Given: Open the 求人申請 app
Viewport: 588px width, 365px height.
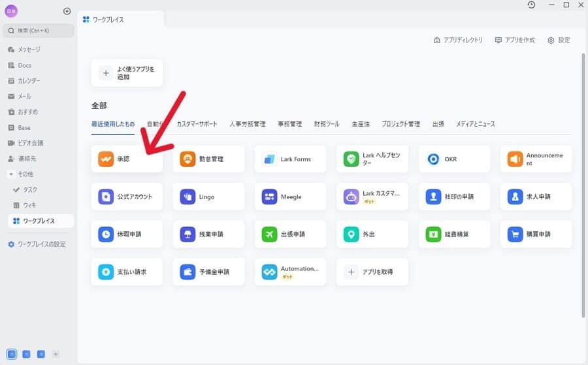Looking at the screenshot, I should click(x=536, y=197).
